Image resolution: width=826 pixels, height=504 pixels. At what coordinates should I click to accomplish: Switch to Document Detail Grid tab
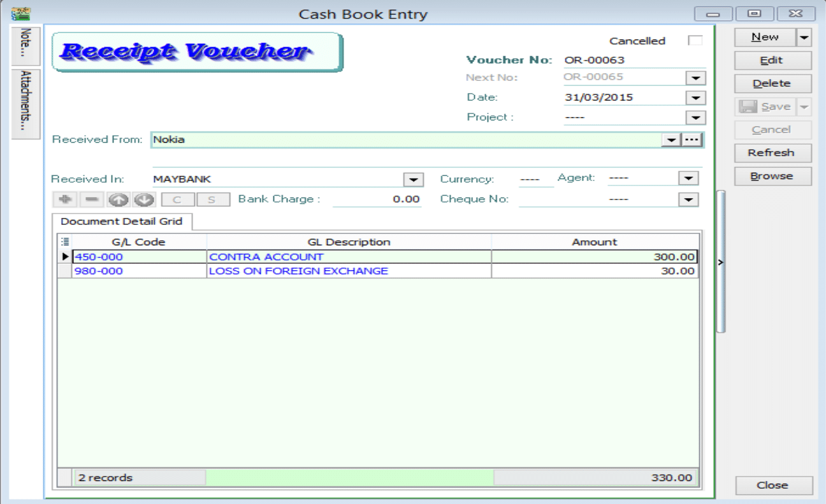[121, 222]
